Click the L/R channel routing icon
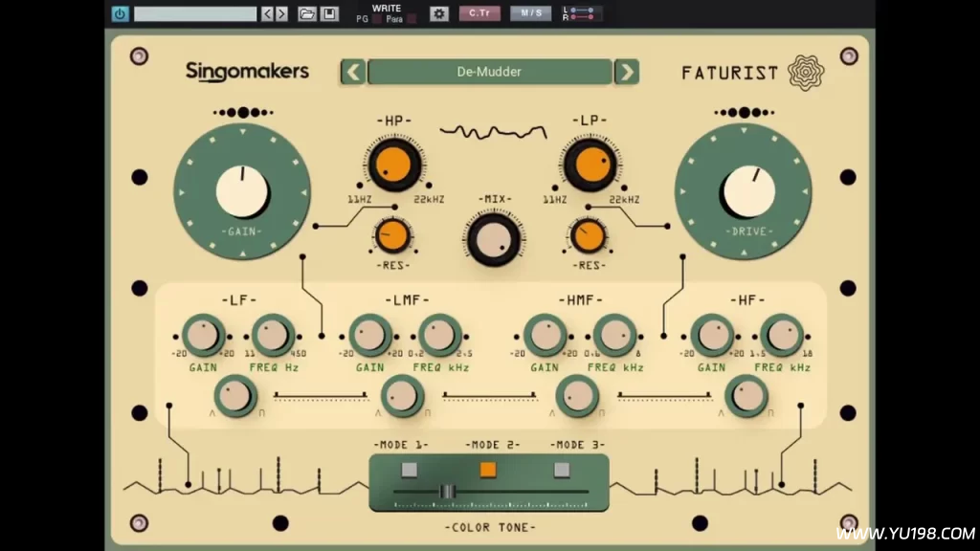Image resolution: width=980 pixels, height=551 pixels. tap(581, 13)
